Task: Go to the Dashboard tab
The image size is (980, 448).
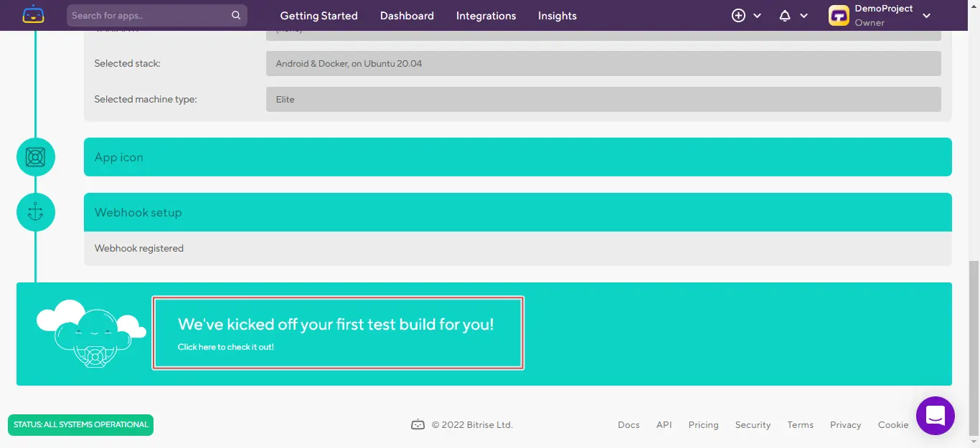Action: [x=407, y=15]
